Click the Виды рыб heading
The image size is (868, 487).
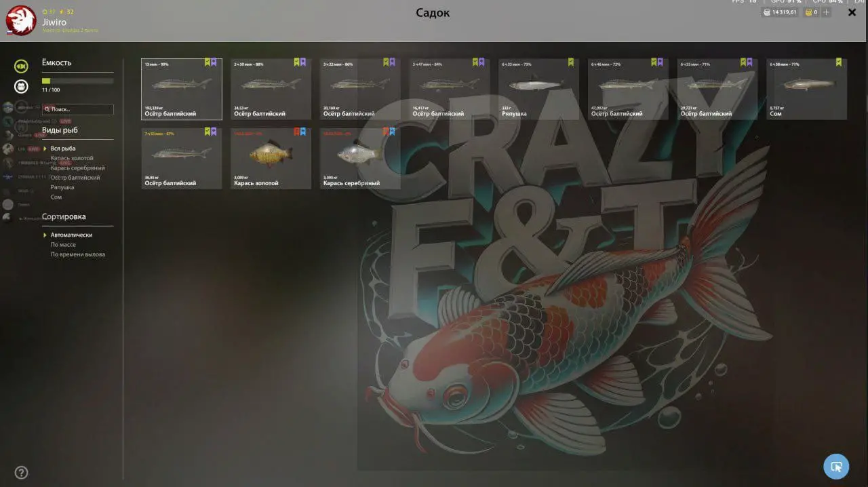[x=60, y=130]
